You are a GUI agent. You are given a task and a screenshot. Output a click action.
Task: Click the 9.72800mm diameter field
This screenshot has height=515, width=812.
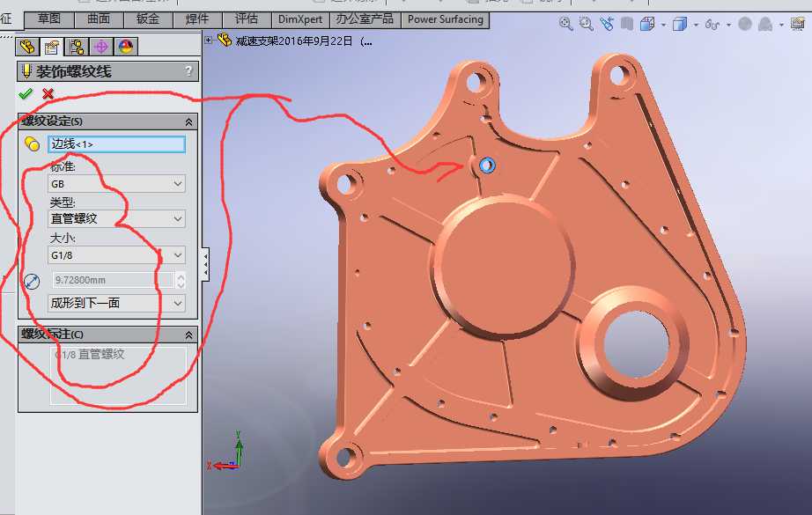click(x=113, y=280)
